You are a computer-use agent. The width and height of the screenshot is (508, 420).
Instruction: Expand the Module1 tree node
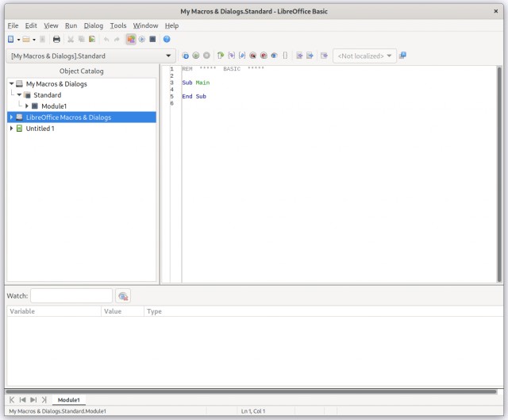(x=27, y=106)
